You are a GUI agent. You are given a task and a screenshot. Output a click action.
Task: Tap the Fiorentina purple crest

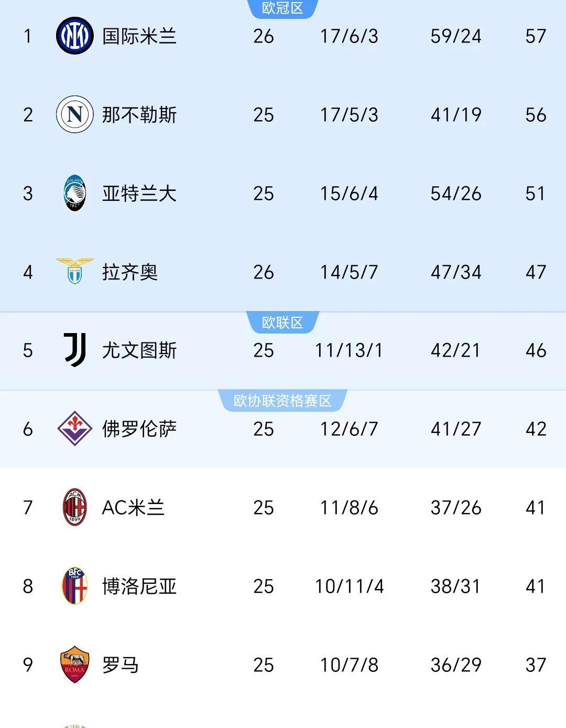click(x=74, y=429)
